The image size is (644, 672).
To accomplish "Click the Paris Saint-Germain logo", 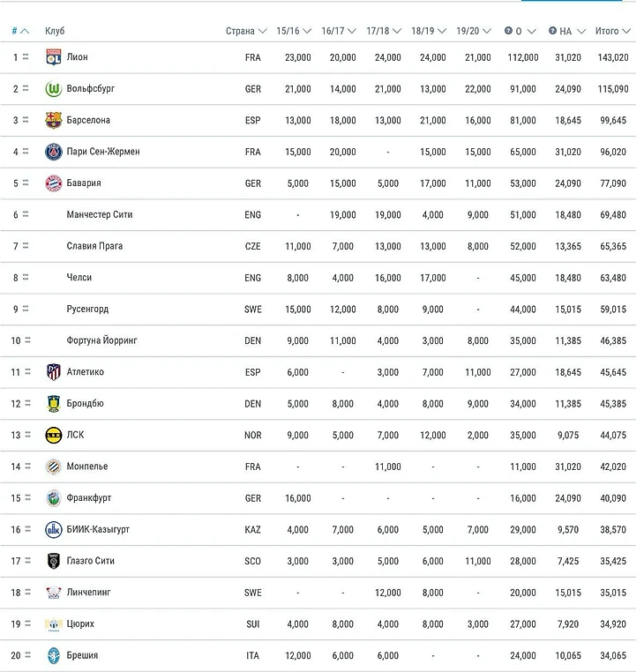I will tap(53, 152).
